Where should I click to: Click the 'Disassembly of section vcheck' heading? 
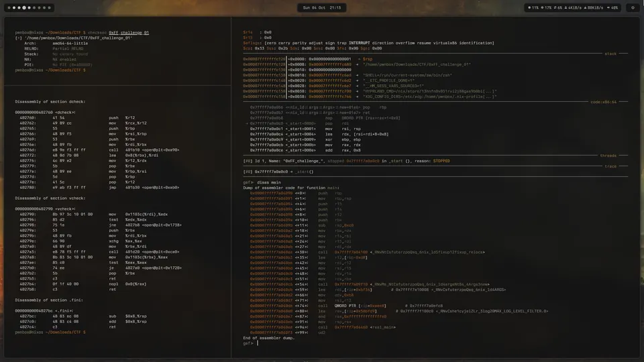[x=50, y=198]
